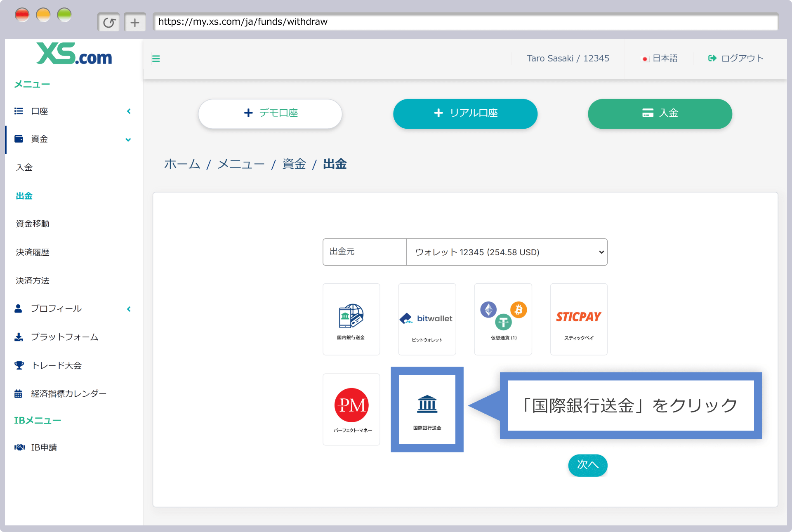Click the 出金元 label field
The image size is (792, 532).
click(365, 252)
